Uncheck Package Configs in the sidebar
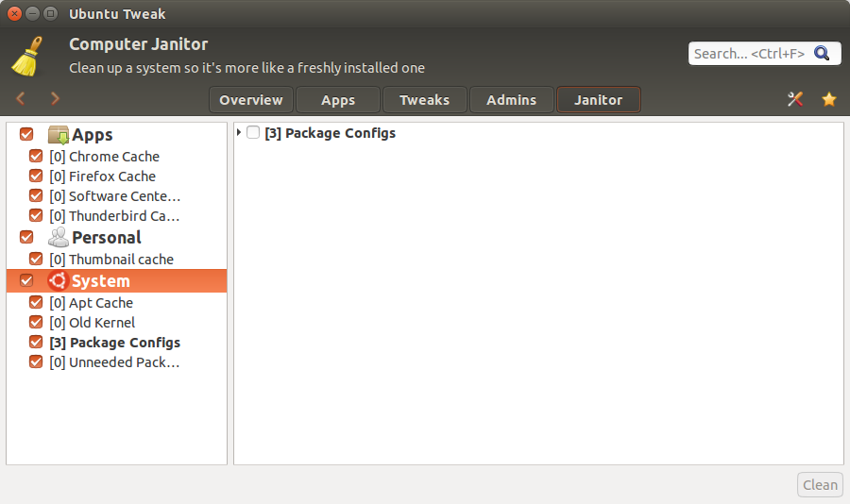The height and width of the screenshot is (504, 850). (x=36, y=342)
